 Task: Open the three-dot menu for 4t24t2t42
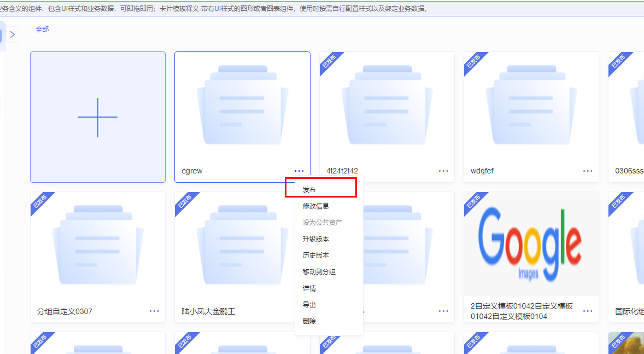coord(443,171)
